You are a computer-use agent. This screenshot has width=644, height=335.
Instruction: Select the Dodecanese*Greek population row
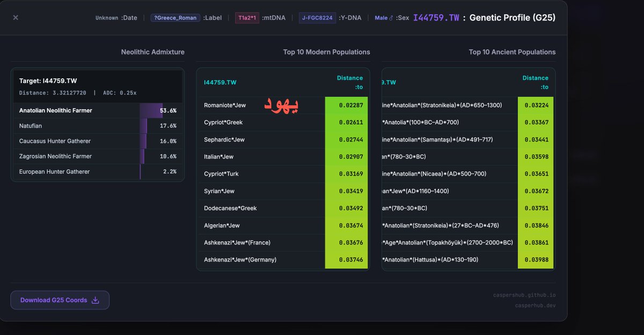pos(283,208)
